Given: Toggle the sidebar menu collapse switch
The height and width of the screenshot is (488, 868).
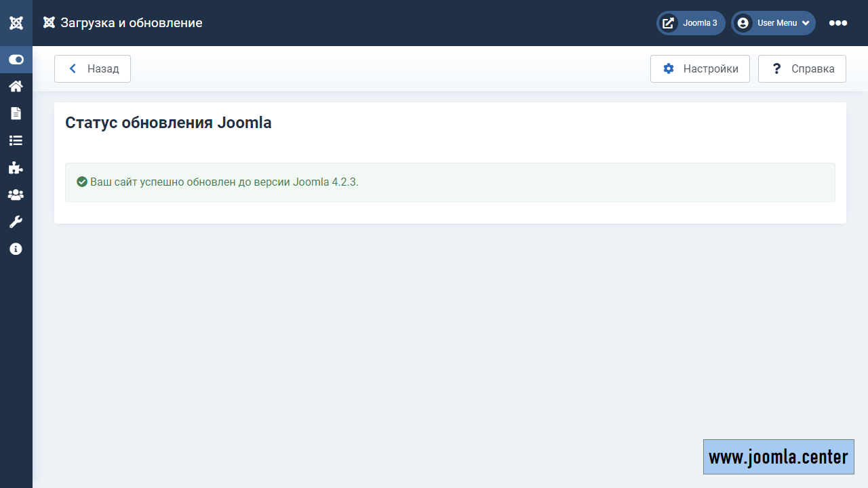Looking at the screenshot, I should click(16, 60).
